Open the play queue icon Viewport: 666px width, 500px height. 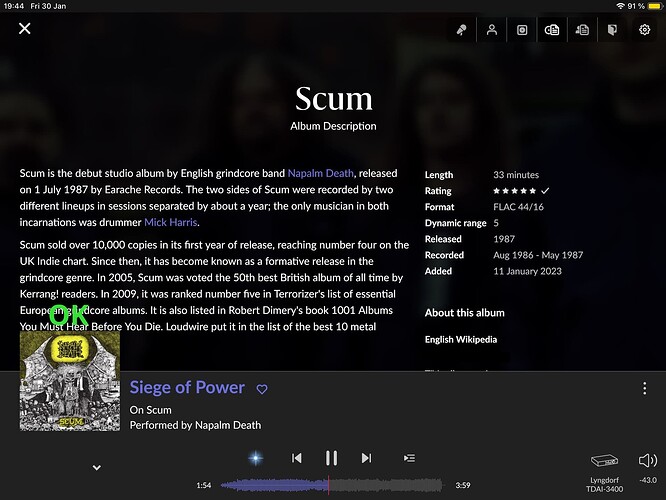click(x=409, y=458)
